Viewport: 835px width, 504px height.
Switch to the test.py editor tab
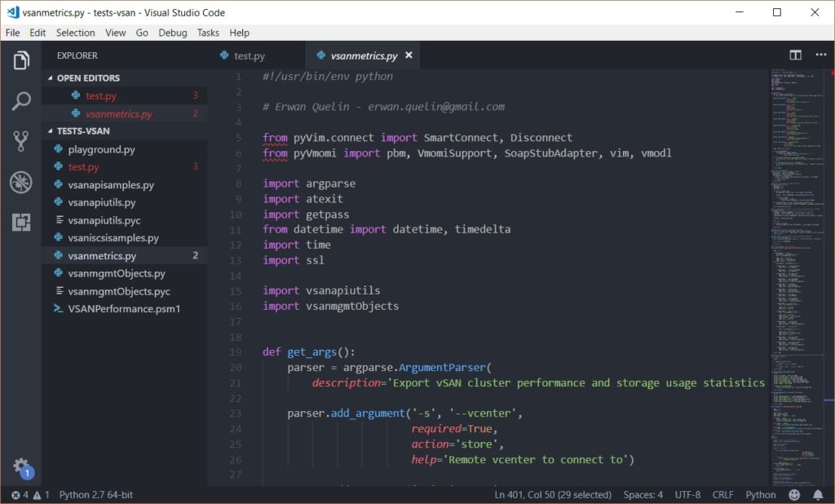coord(255,55)
